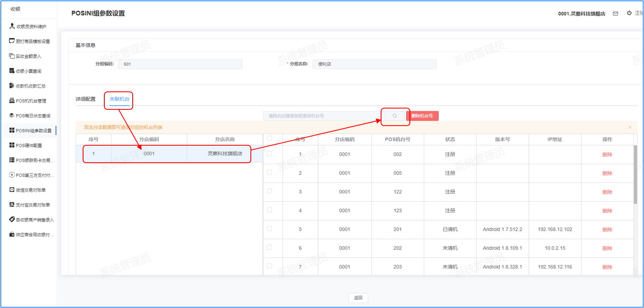The image size is (644, 308).
Task: Click the 收银员资料维护 person icon
Action: (12, 26)
